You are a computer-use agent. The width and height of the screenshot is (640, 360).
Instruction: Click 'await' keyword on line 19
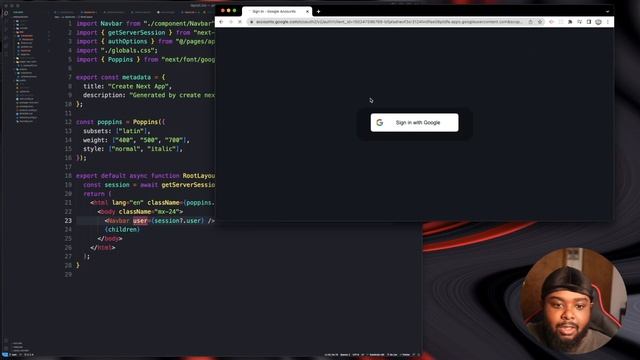[149, 184]
